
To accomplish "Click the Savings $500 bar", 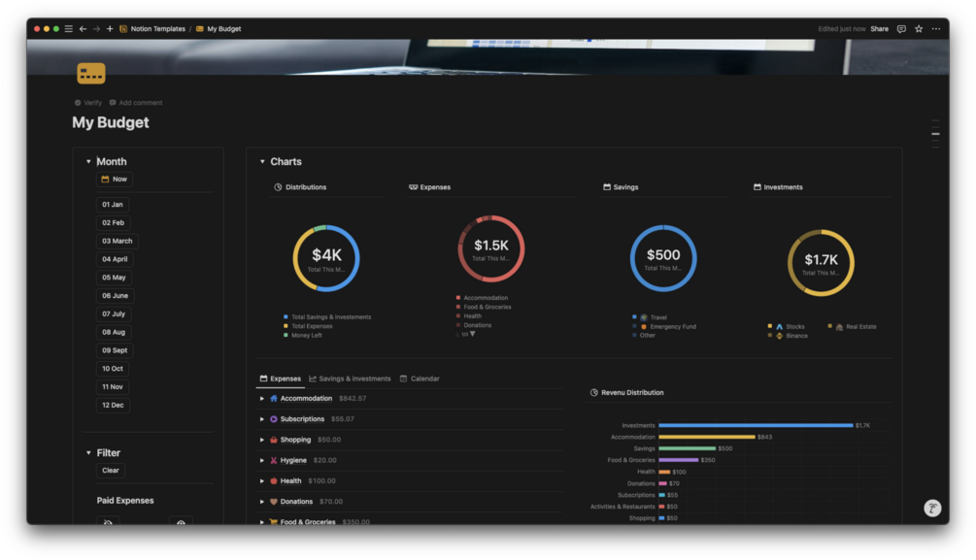I will tap(688, 448).
